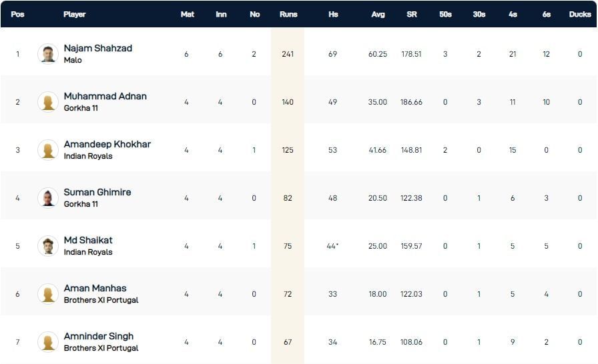The height and width of the screenshot is (364, 598).
Task: Click the highlighted 241 runs cell
Action: (288, 54)
